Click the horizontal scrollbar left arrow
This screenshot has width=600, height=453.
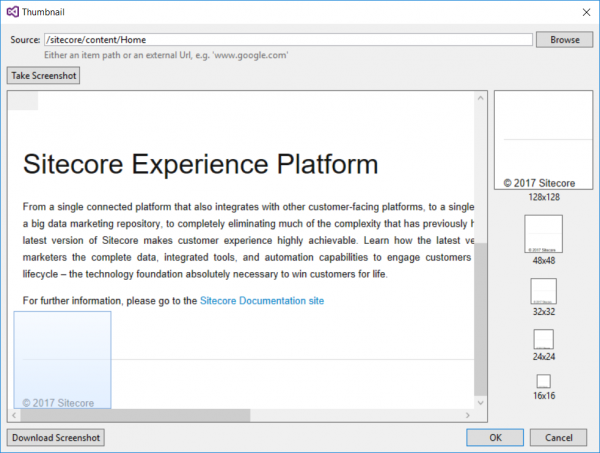14,415
